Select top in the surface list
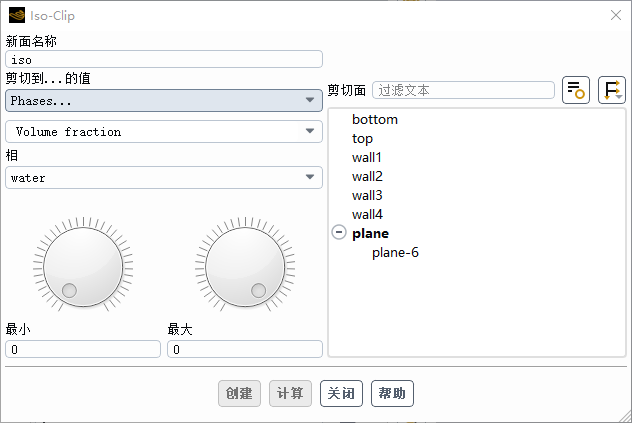Viewport: 632px width, 423px height. pos(362,139)
